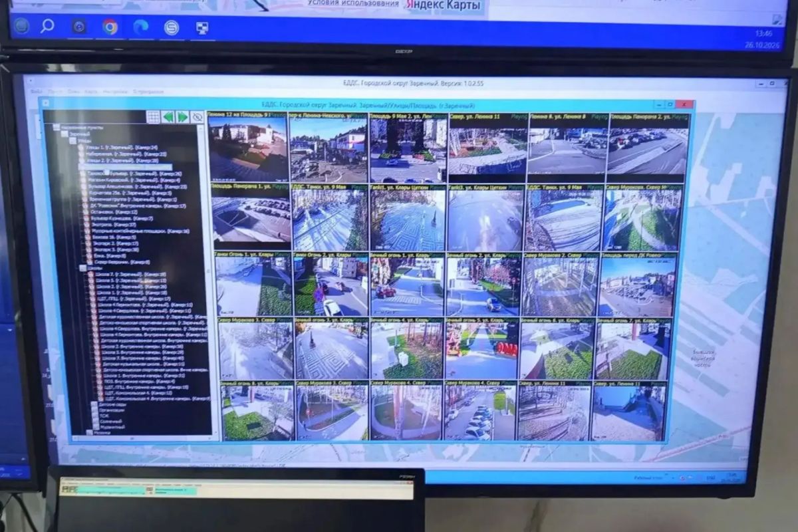
Task: Open the taskbar search magnifier
Action: pos(47,26)
